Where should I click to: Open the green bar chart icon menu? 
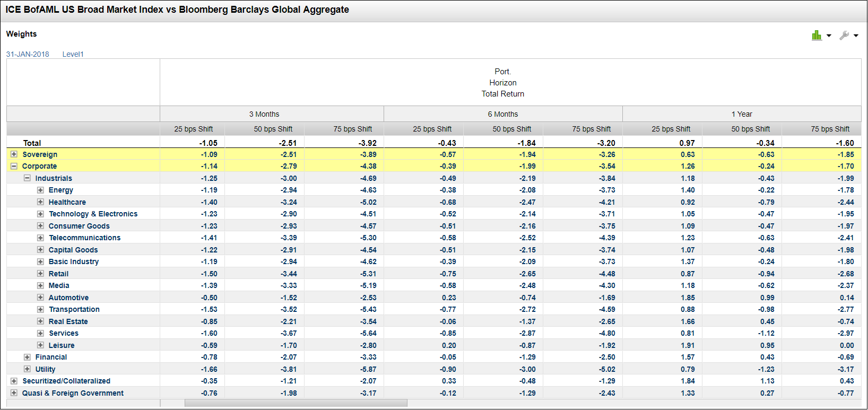point(820,36)
